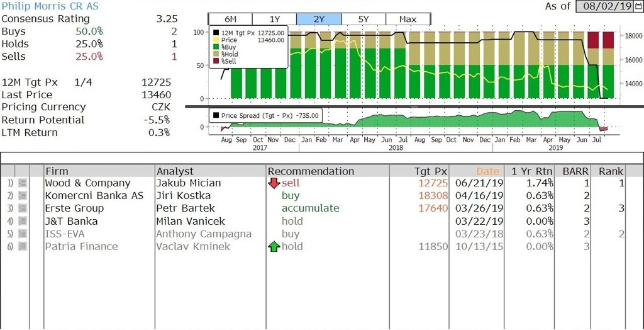This screenshot has height=330, width=644.
Task: Click the yellow Price legend swatch
Action: point(216,40)
